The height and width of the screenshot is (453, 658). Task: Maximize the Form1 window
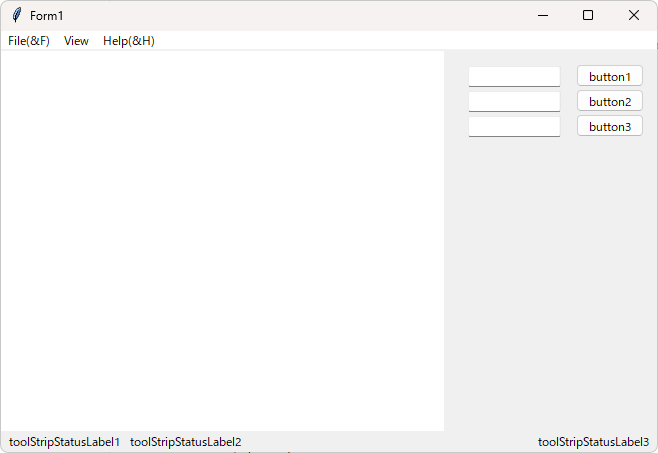click(588, 16)
